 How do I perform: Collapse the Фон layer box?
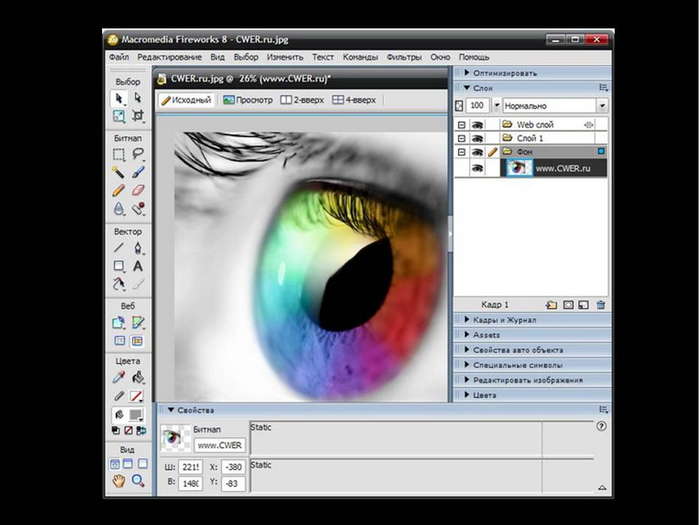click(462, 152)
